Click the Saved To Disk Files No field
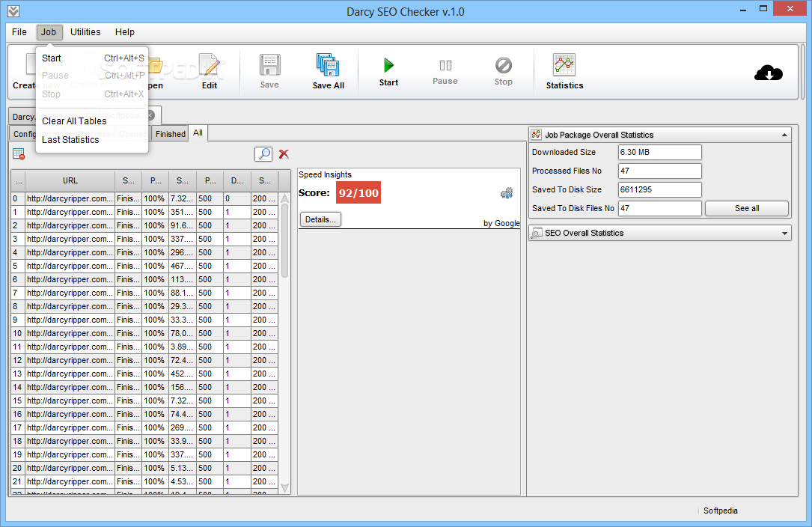 point(660,208)
